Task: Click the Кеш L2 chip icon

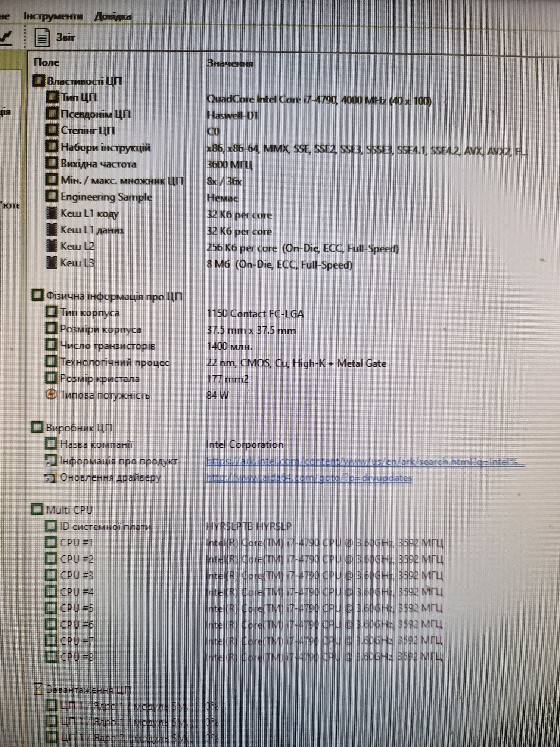Action: pos(52,246)
